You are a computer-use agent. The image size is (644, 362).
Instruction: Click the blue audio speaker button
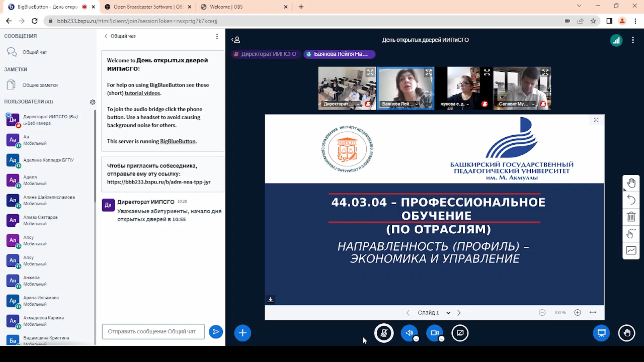409,333
